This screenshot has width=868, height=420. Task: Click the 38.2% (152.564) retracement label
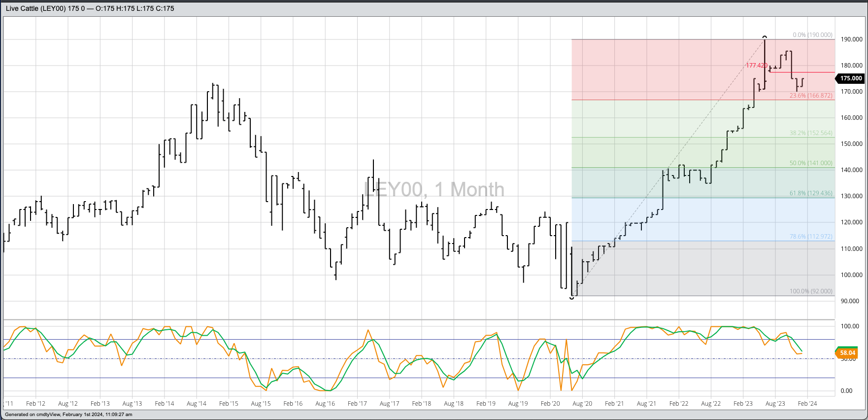[x=811, y=133]
